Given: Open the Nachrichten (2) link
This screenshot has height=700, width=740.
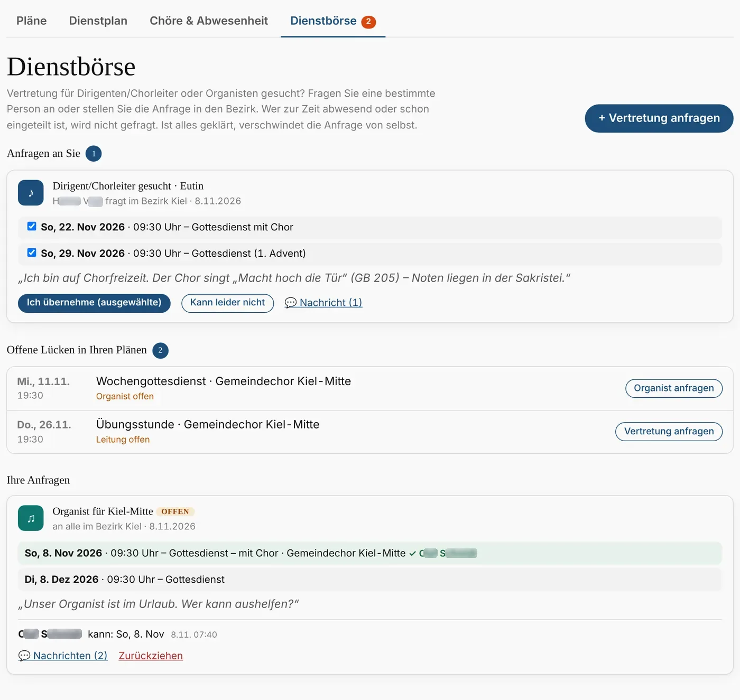Looking at the screenshot, I should click(63, 656).
